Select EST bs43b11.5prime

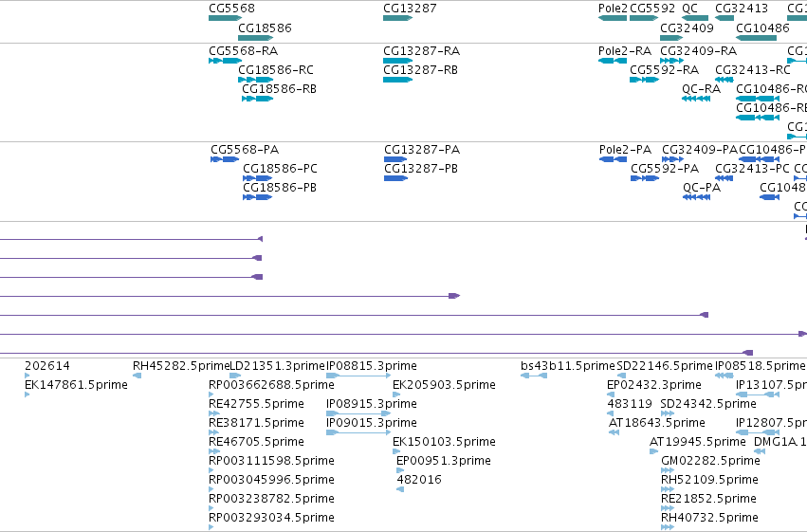coord(568,366)
